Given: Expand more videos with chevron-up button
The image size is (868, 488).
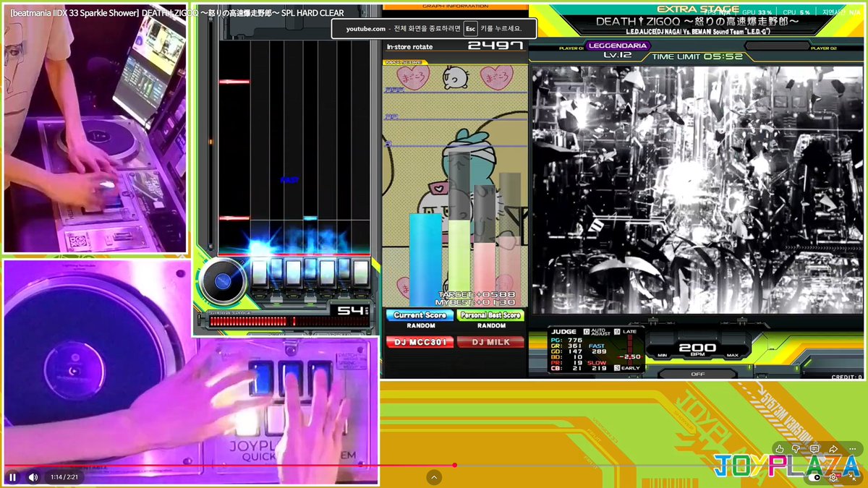Looking at the screenshot, I should 434,477.
